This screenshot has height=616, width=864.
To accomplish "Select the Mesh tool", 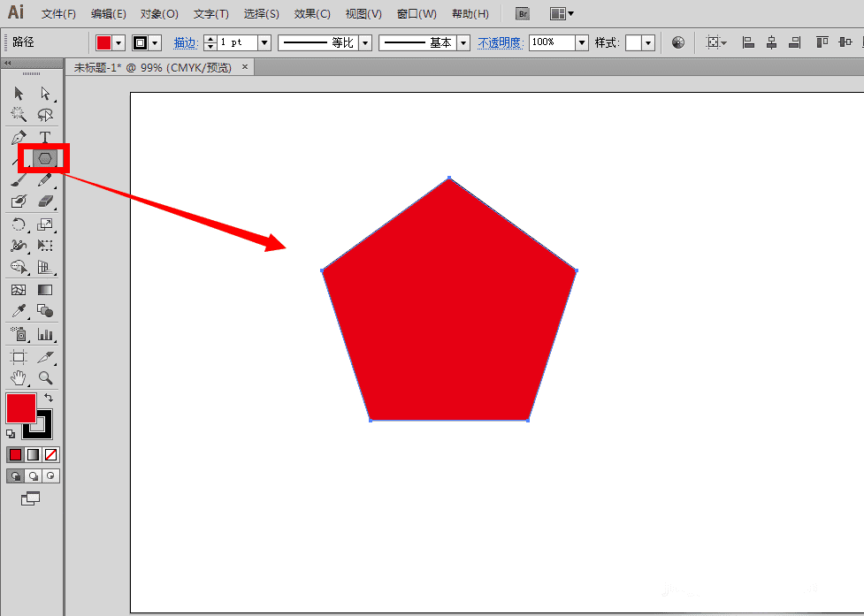I will coord(19,290).
